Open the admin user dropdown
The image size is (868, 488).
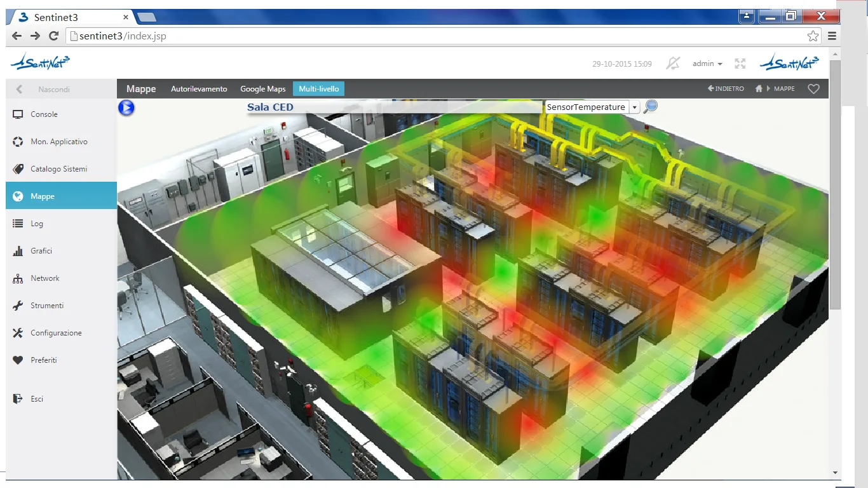[707, 64]
